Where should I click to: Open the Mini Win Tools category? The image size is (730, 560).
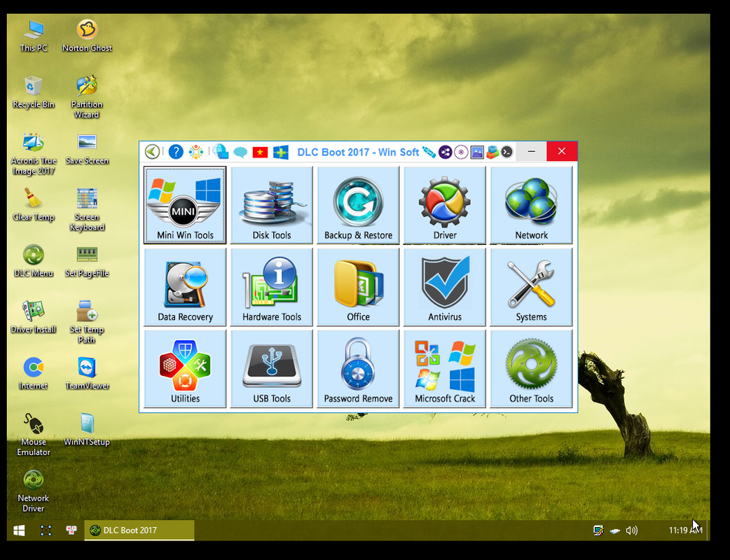[x=185, y=204]
